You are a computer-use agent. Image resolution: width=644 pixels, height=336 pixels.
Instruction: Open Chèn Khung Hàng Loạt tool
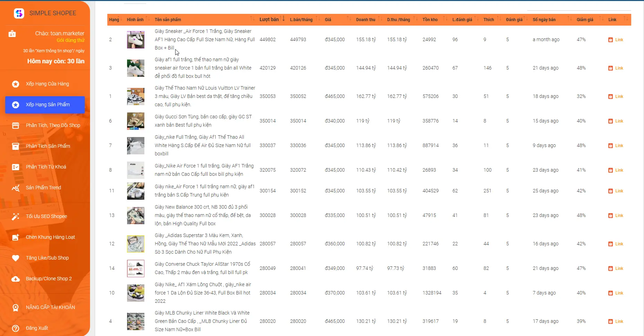[x=45, y=237]
